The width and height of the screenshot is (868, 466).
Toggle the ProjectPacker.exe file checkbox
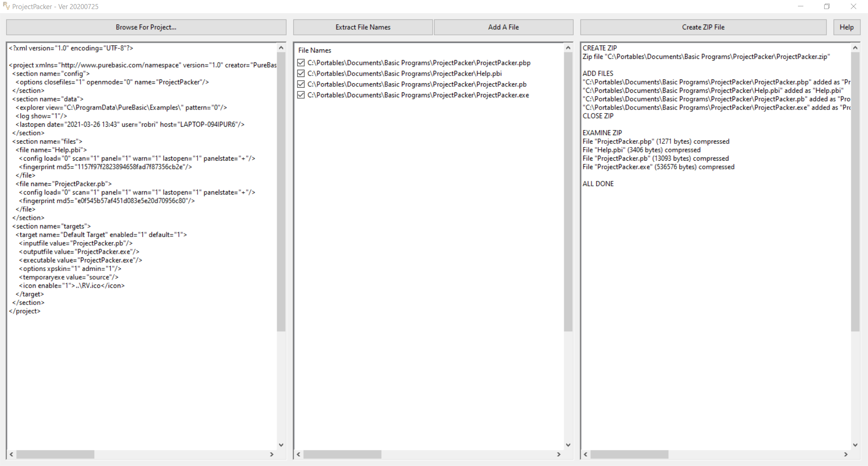point(301,95)
